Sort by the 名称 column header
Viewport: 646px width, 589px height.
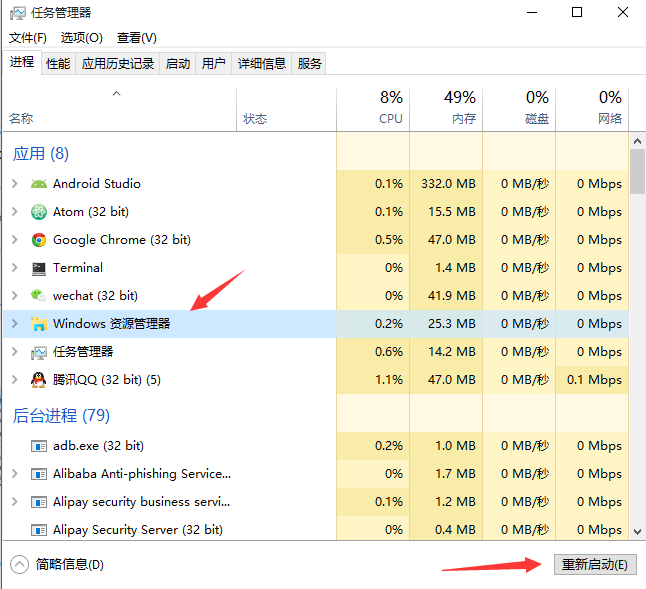pos(119,110)
